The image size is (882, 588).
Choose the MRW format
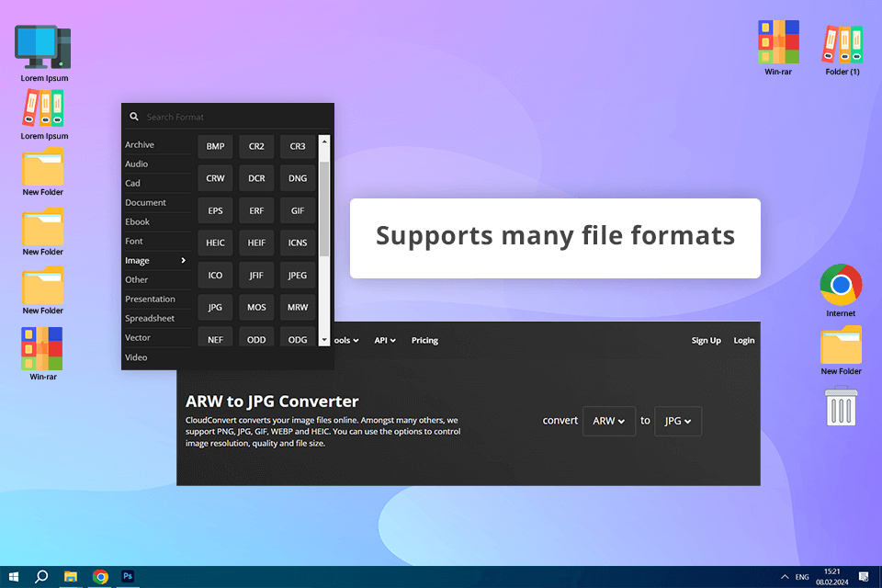point(298,307)
